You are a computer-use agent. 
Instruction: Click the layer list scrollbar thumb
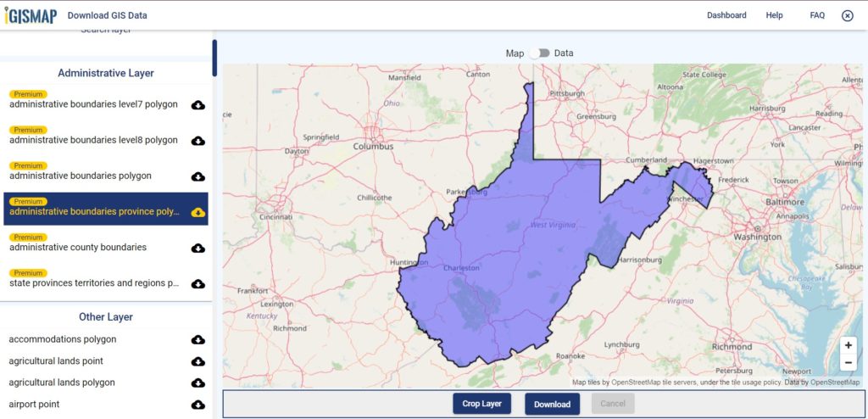214,59
